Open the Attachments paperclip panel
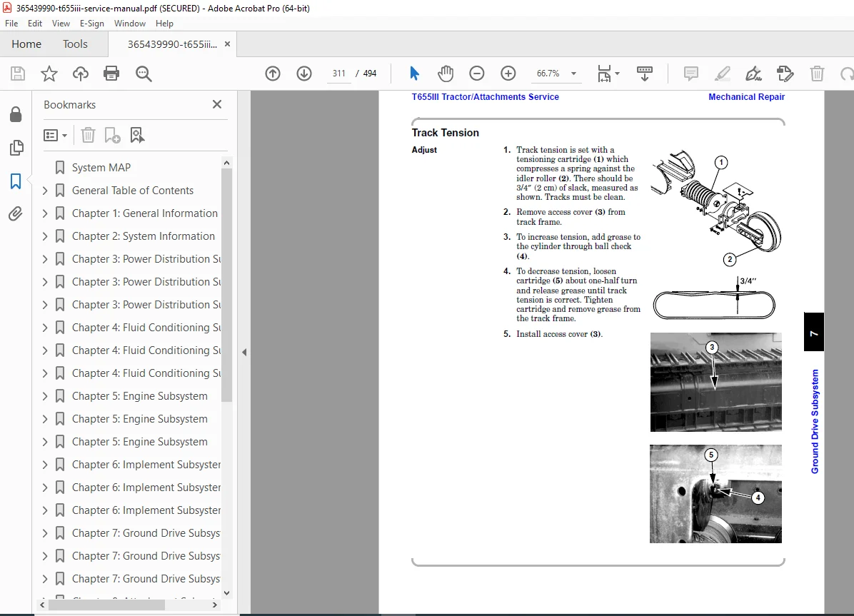The height and width of the screenshot is (616, 854). tap(16, 214)
